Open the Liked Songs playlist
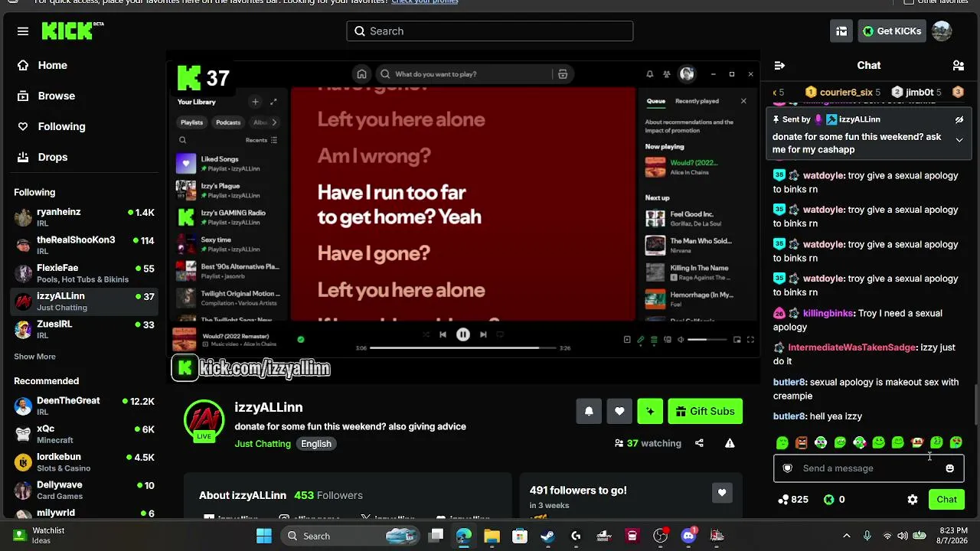This screenshot has height=551, width=980. click(x=227, y=164)
